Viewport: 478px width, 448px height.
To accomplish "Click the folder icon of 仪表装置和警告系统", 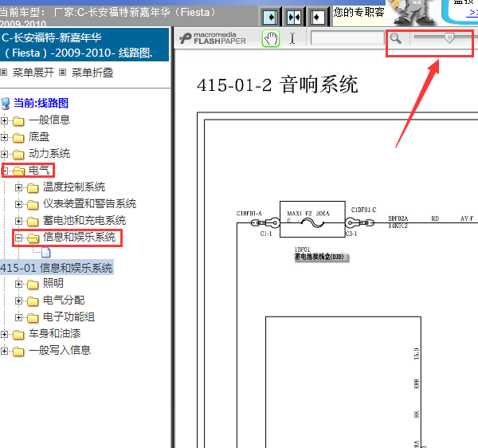I will tap(33, 205).
